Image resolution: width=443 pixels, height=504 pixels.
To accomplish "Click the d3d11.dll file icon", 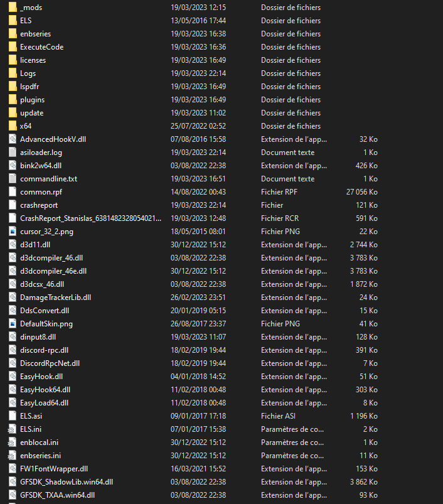I will coord(13,245).
